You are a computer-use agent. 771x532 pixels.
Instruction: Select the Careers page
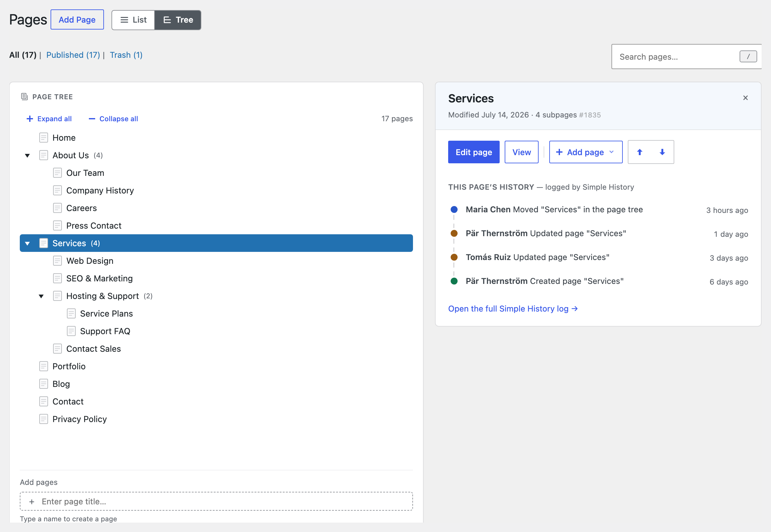point(216,208)
